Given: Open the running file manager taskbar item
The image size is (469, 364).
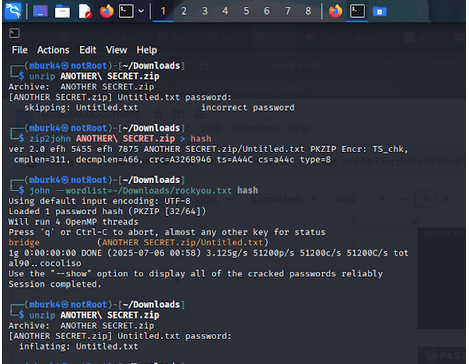Looking at the screenshot, I should pyautogui.click(x=379, y=12).
